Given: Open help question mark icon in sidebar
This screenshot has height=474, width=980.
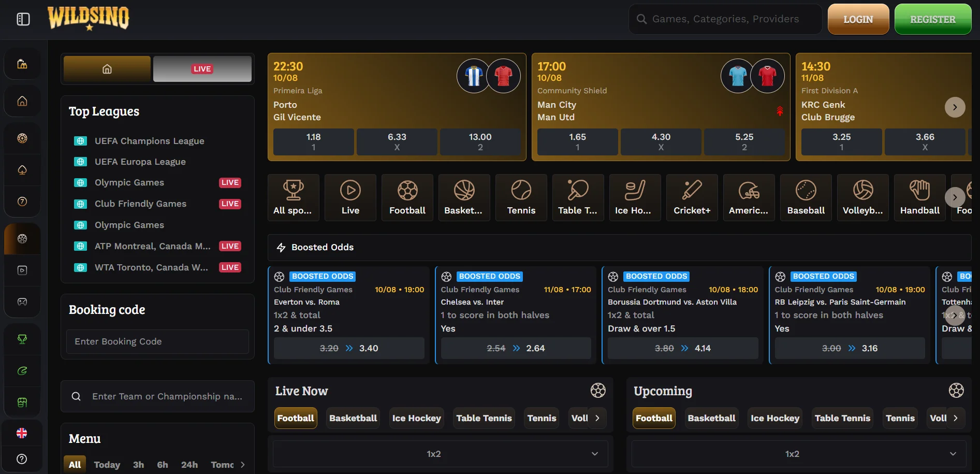Looking at the screenshot, I should pos(22,459).
